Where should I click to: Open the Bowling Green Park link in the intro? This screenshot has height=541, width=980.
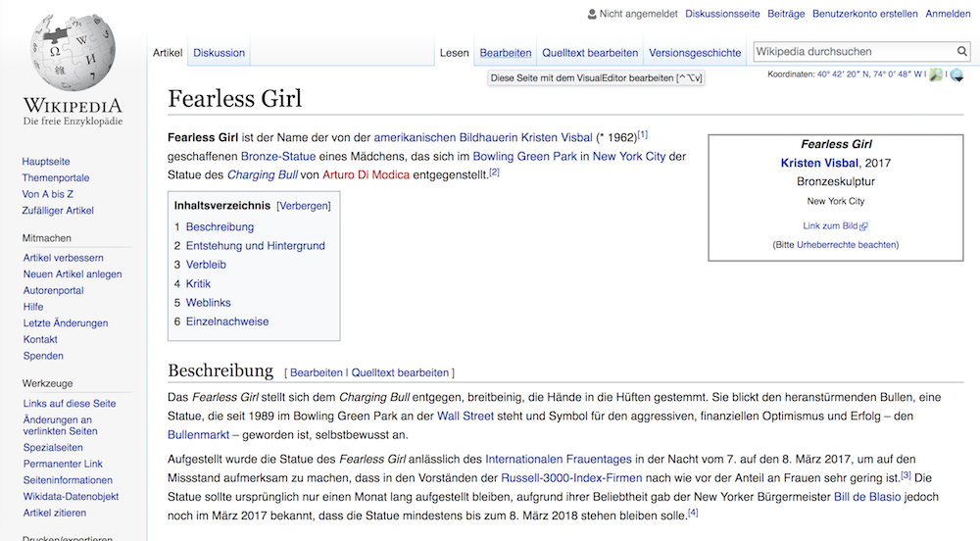(524, 156)
